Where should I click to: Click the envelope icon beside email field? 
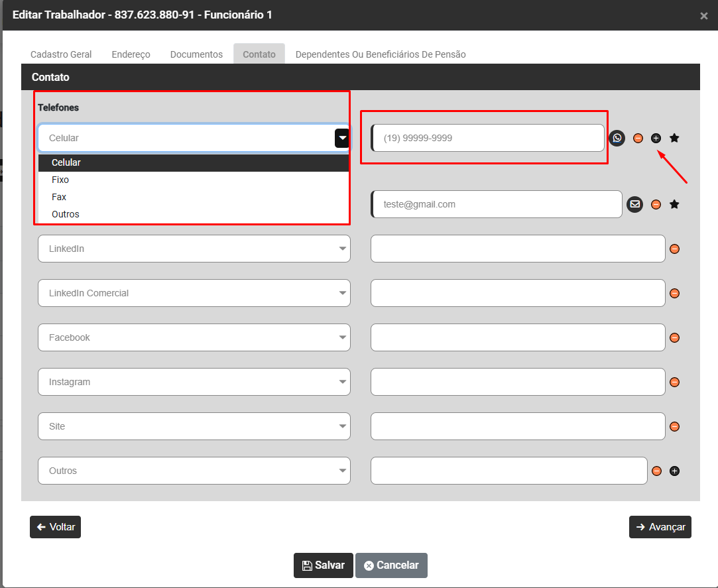click(635, 204)
